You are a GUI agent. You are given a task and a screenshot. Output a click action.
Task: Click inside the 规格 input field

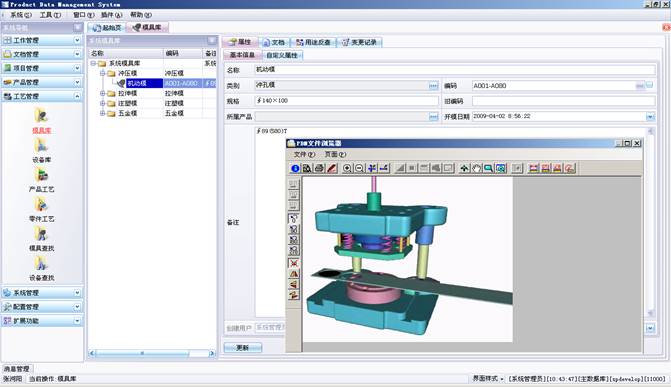tap(346, 101)
